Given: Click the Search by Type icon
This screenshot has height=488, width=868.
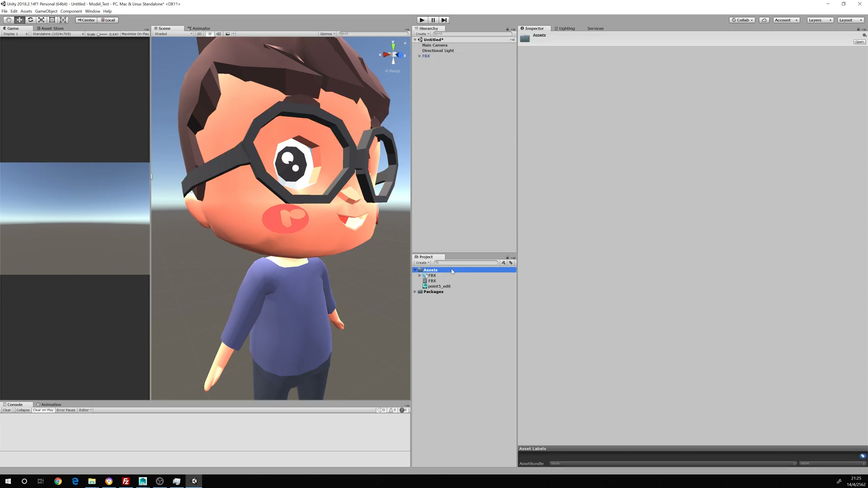Looking at the screenshot, I should point(503,263).
